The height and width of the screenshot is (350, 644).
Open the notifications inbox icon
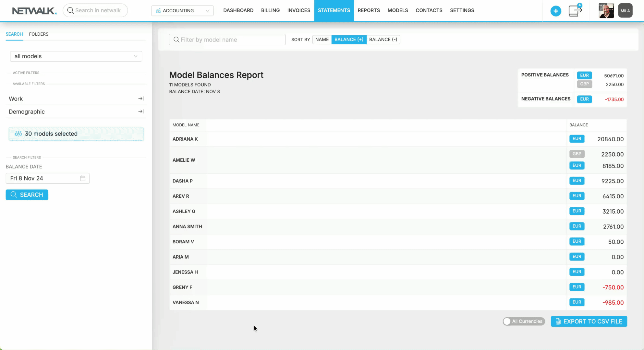click(x=575, y=11)
